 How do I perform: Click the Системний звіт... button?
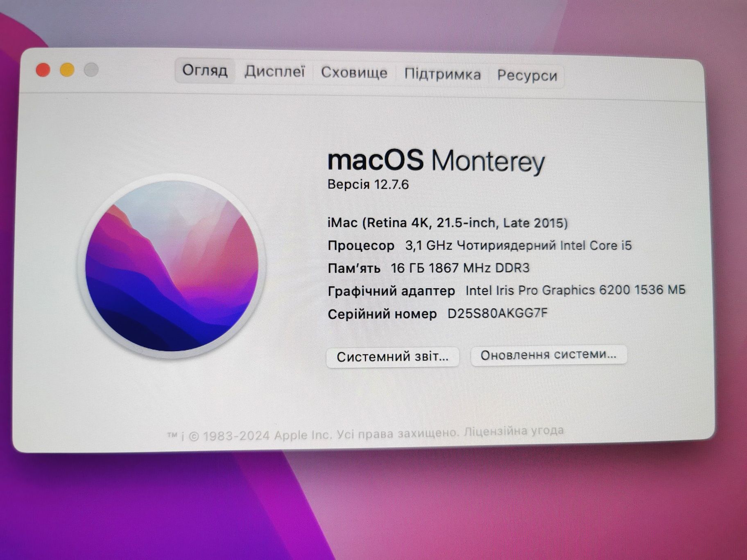[393, 357]
